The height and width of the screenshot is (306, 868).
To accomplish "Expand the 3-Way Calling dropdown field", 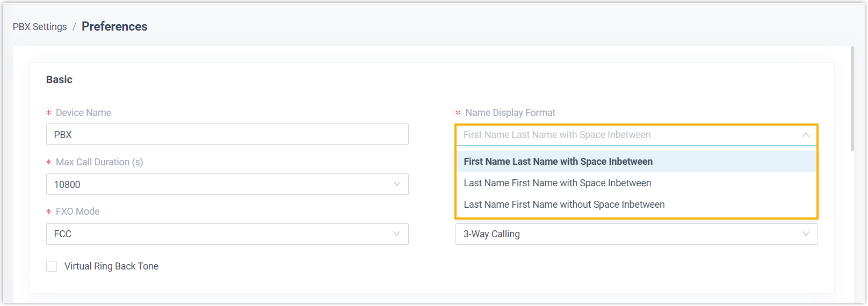I will tap(628, 234).
